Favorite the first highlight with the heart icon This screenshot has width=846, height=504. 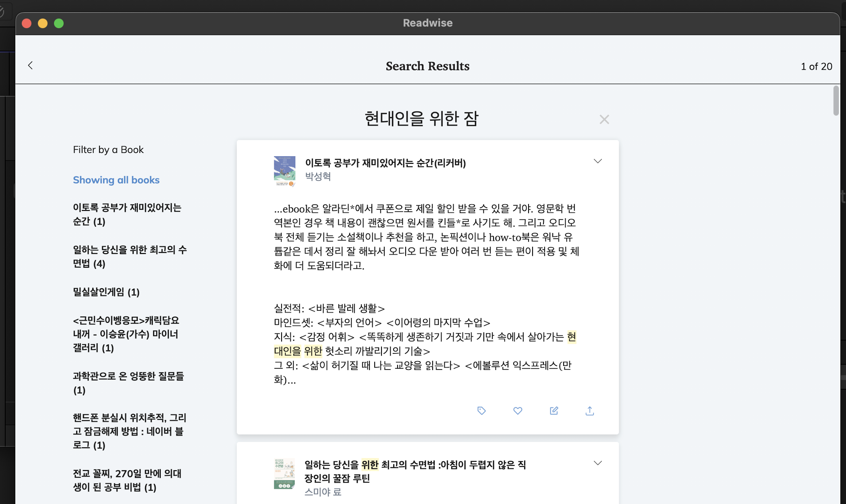[518, 411]
